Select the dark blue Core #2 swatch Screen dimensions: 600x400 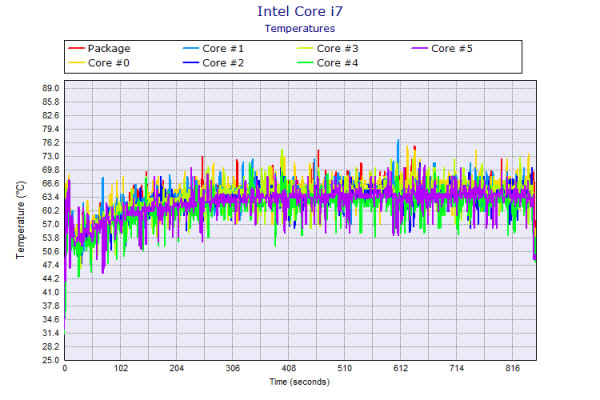tap(191, 63)
